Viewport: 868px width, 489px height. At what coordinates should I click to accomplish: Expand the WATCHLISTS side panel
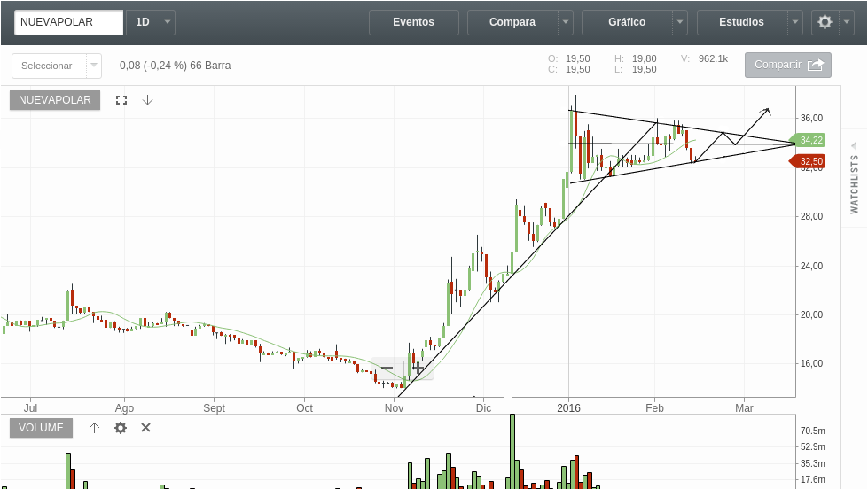tap(854, 177)
